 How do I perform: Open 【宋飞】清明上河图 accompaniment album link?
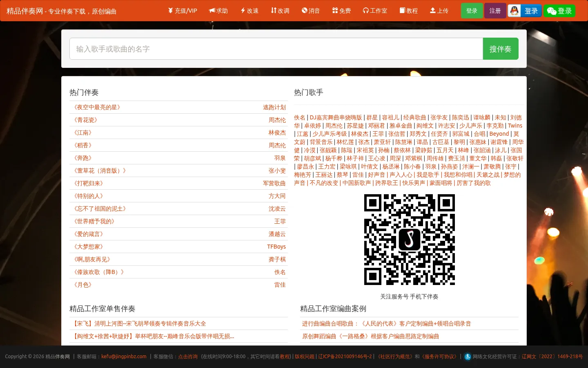tap(139, 323)
